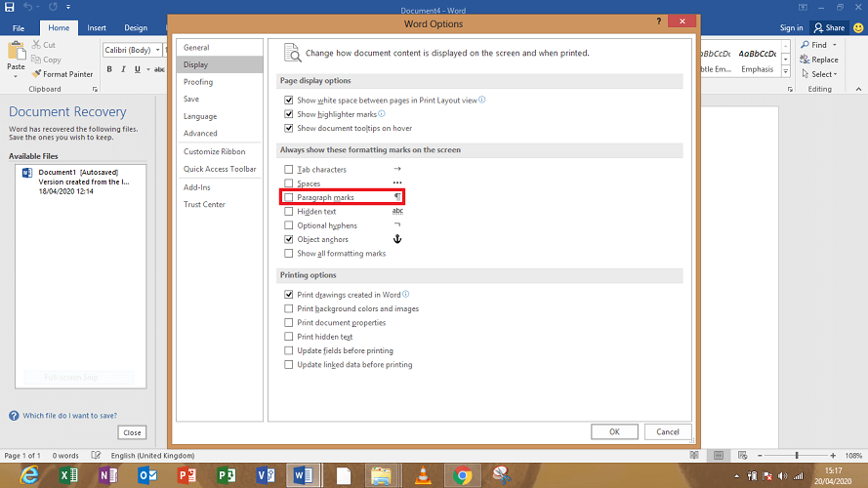
Task: Open Underline style dropdown arrow
Action: tap(148, 69)
